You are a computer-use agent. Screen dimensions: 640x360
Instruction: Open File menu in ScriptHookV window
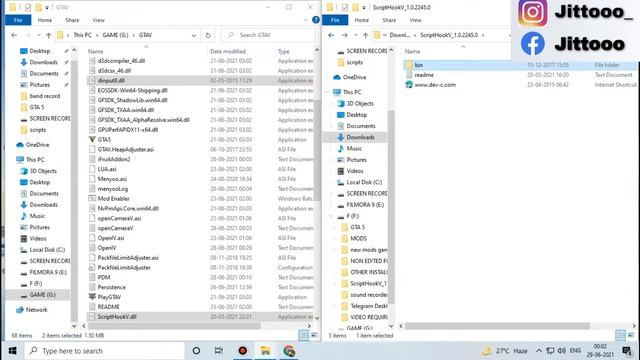(335, 20)
